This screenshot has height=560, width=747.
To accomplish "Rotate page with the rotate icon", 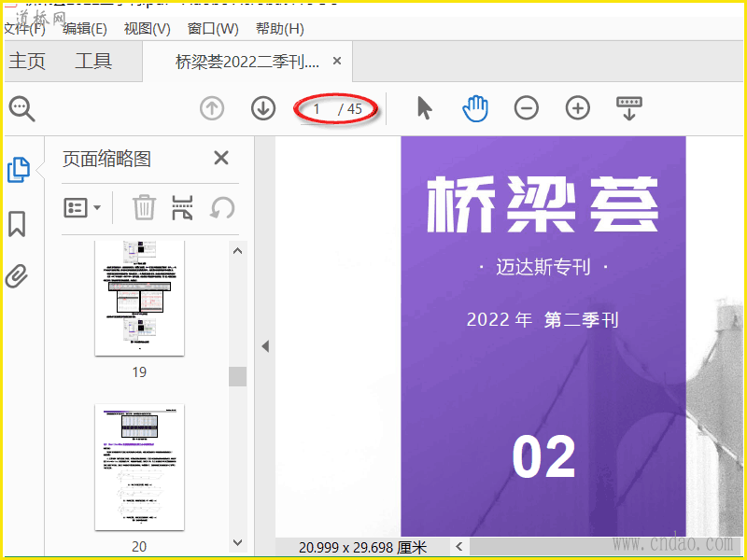I will [x=222, y=208].
